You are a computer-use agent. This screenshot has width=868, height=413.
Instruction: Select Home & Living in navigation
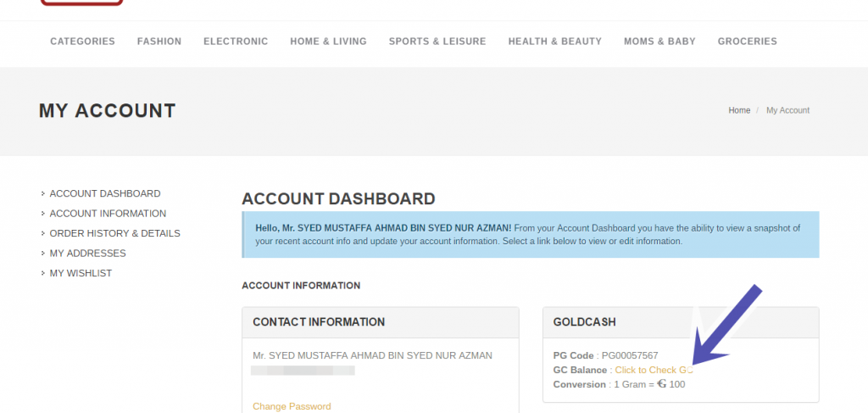click(328, 42)
